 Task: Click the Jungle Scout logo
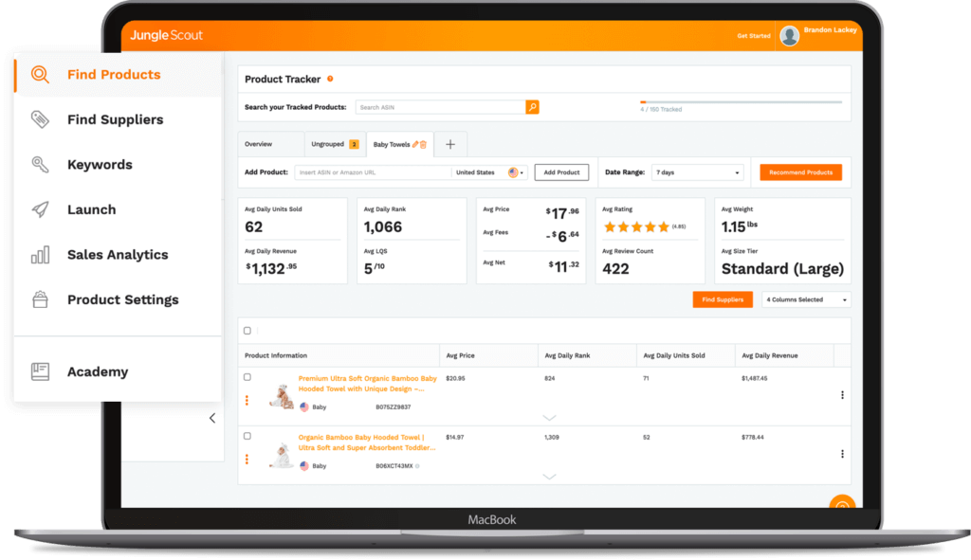166,35
